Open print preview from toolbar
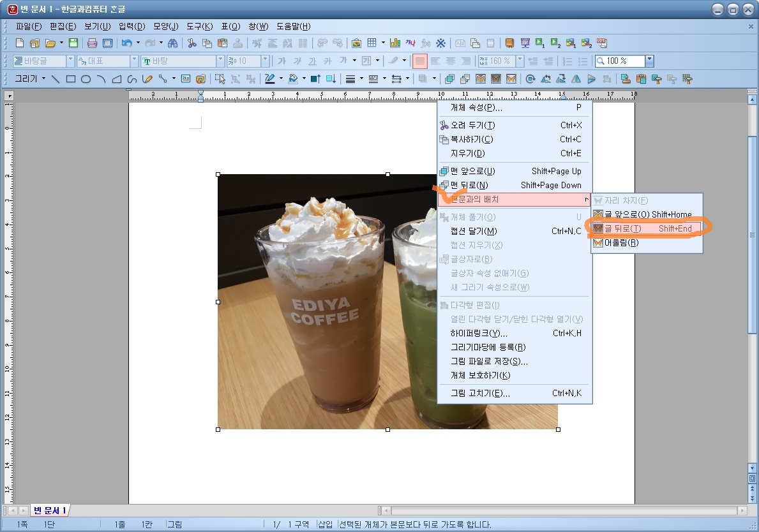 click(107, 43)
